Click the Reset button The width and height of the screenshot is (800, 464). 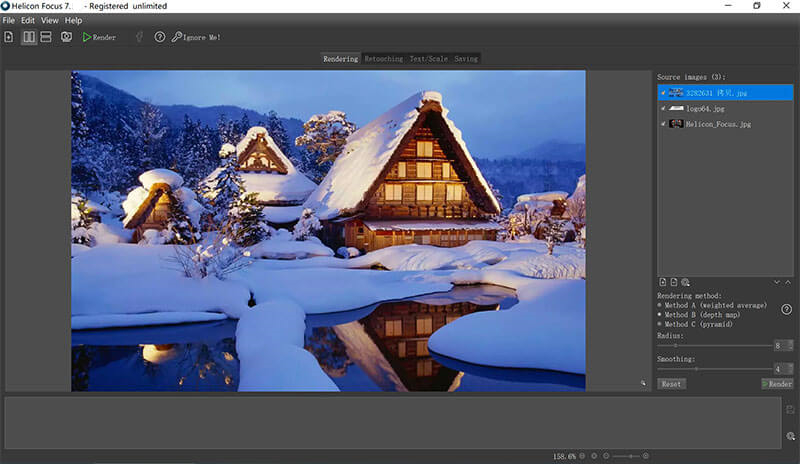(671, 384)
